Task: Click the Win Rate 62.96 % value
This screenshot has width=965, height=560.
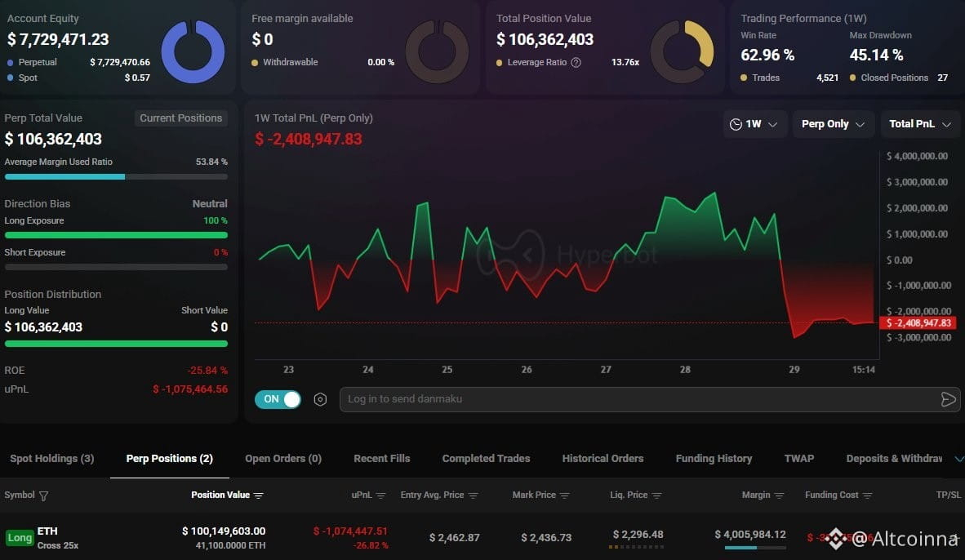Action: pos(767,56)
